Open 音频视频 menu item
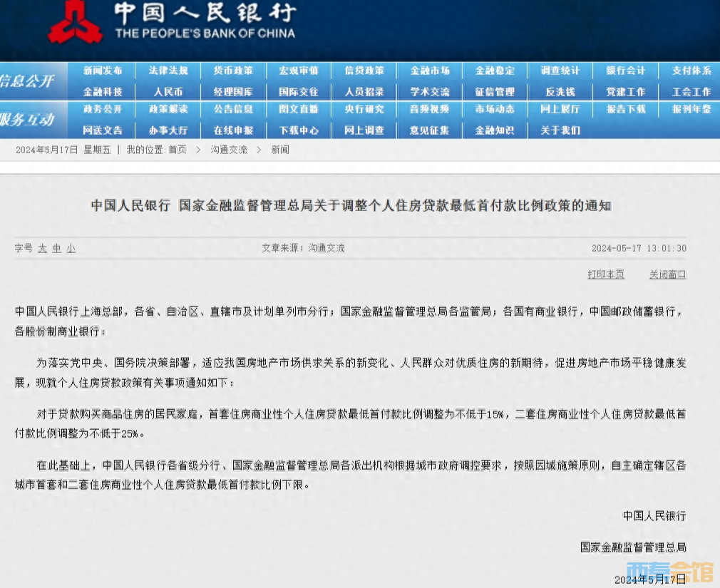 (x=430, y=109)
